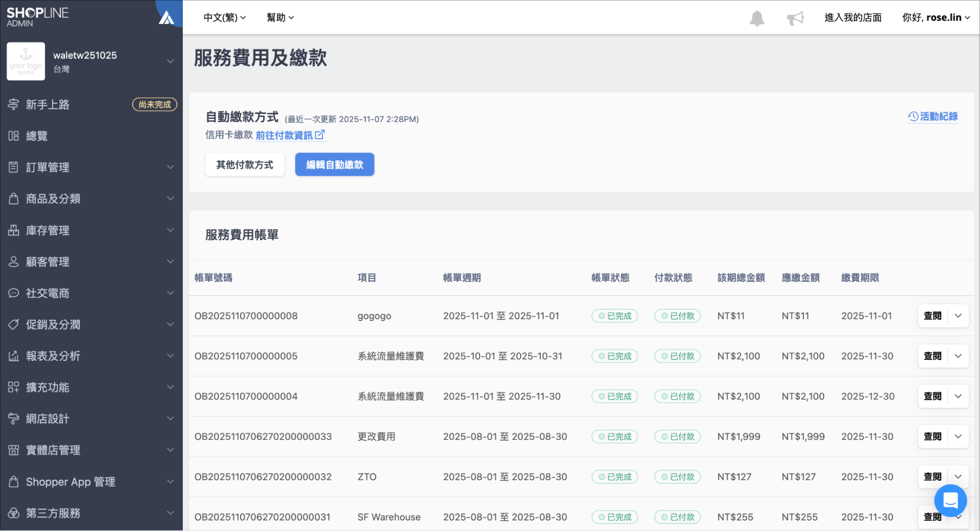Image resolution: width=980 pixels, height=531 pixels.
Task: Open the announcements megaphone icon
Action: click(x=795, y=18)
